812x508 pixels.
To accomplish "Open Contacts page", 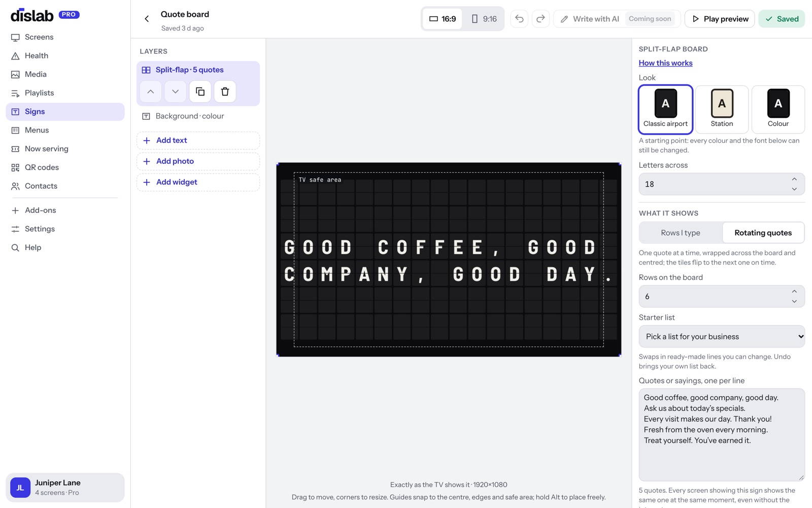I will pyautogui.click(x=65, y=186).
